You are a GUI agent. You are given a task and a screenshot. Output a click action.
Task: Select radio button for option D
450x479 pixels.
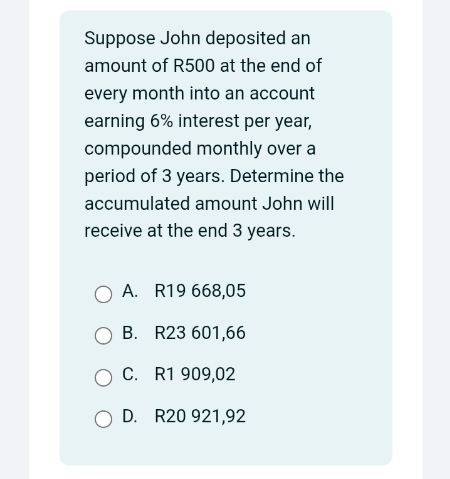click(x=103, y=419)
